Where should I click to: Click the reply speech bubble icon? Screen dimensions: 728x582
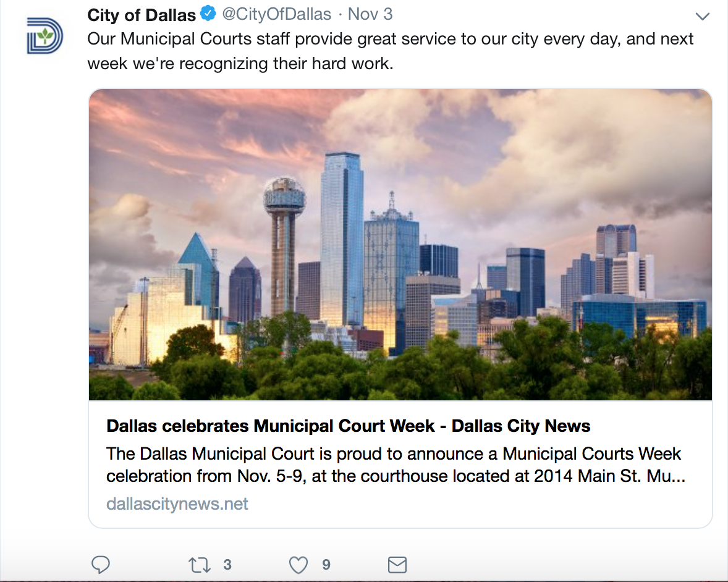point(100,564)
